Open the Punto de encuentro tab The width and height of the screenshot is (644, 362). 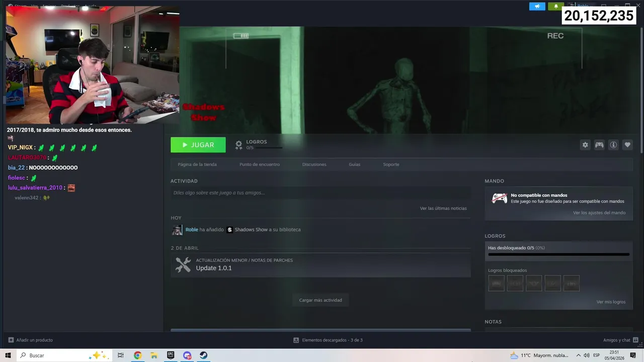tap(260, 164)
